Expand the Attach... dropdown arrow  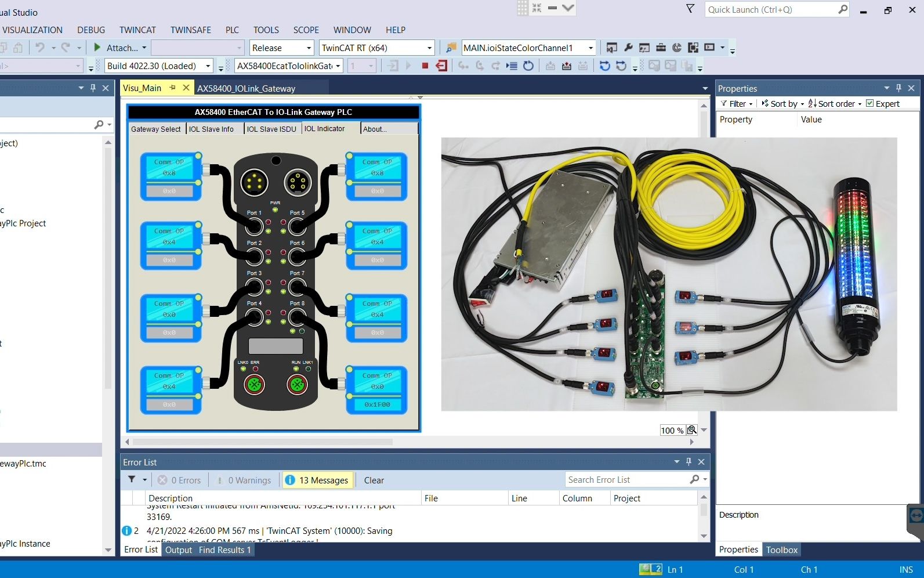tap(144, 48)
